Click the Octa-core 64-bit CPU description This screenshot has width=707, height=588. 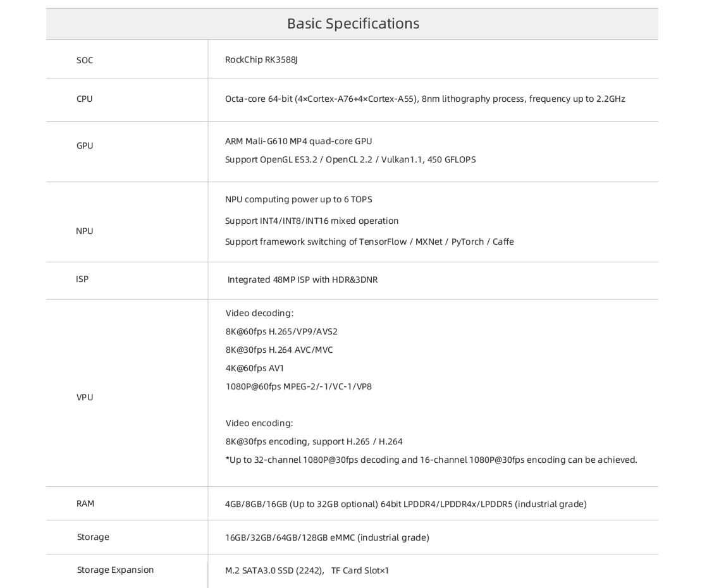(425, 99)
